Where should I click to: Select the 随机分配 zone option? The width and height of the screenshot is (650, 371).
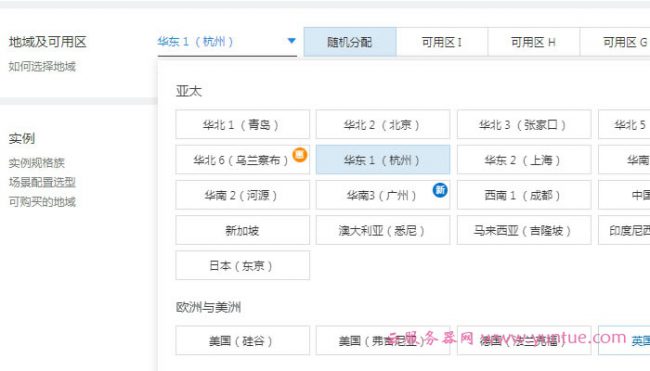click(x=350, y=42)
